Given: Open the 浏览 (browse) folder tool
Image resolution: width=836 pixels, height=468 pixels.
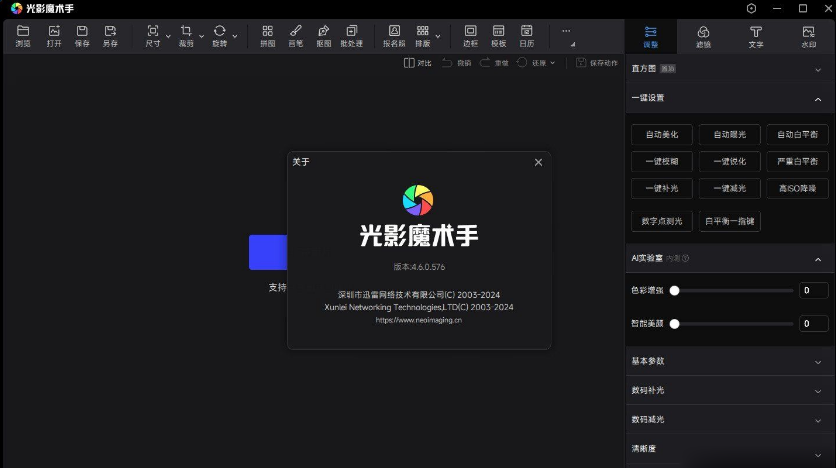Looking at the screenshot, I should (23, 36).
